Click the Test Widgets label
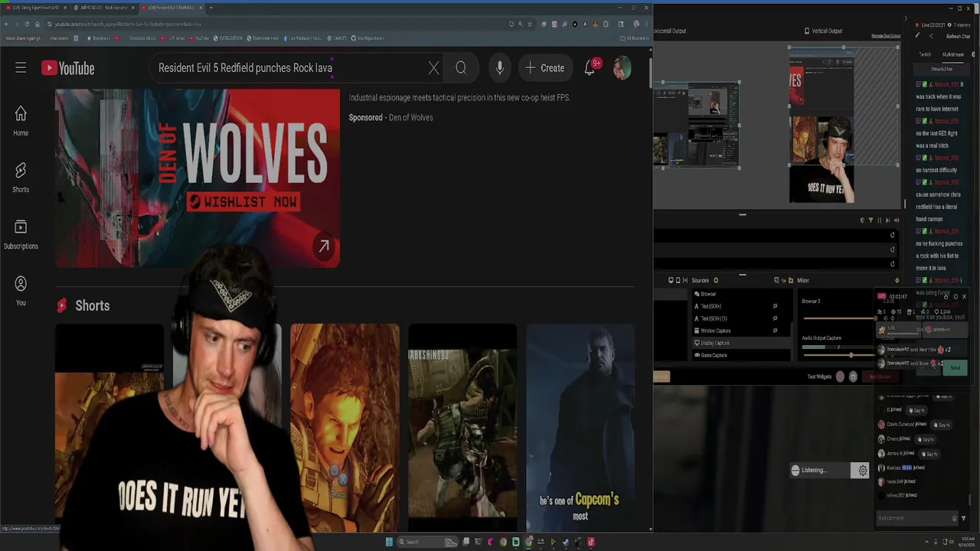Image resolution: width=980 pixels, height=551 pixels. 819,377
